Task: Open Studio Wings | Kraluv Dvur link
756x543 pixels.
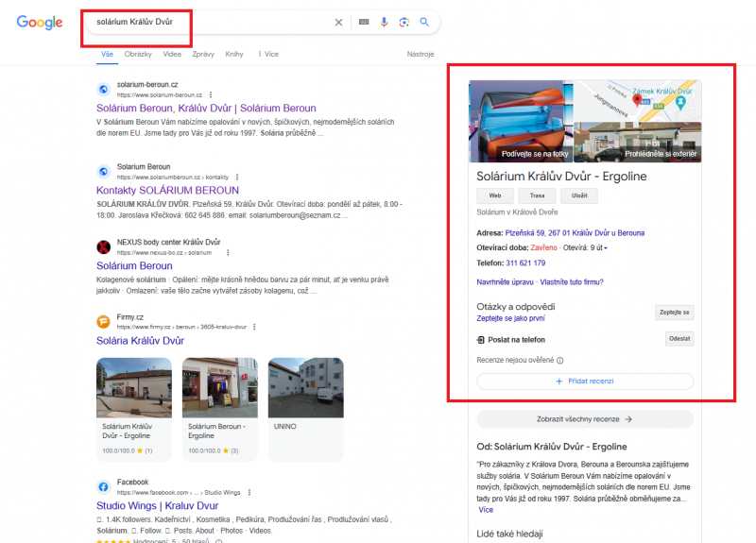Action: tap(158, 506)
